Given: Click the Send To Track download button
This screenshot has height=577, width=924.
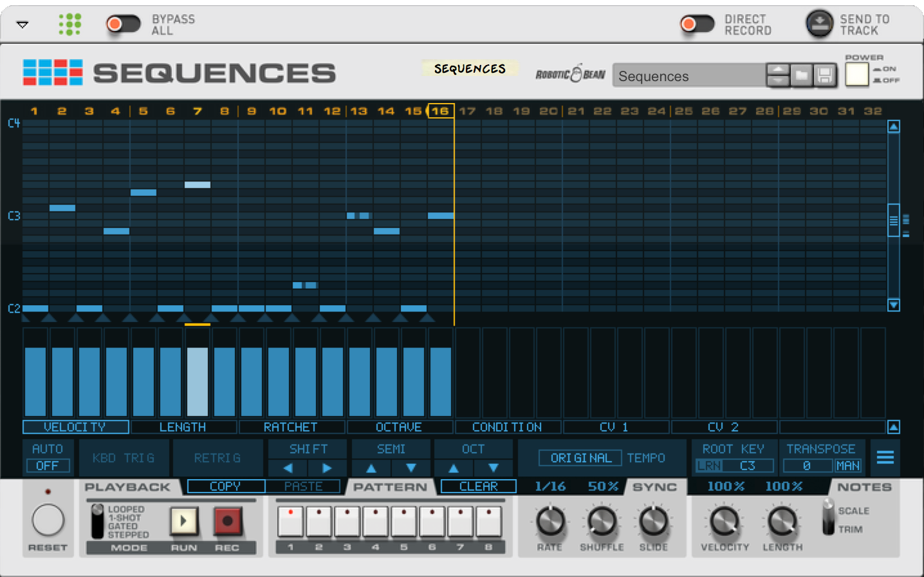Looking at the screenshot, I should [819, 24].
